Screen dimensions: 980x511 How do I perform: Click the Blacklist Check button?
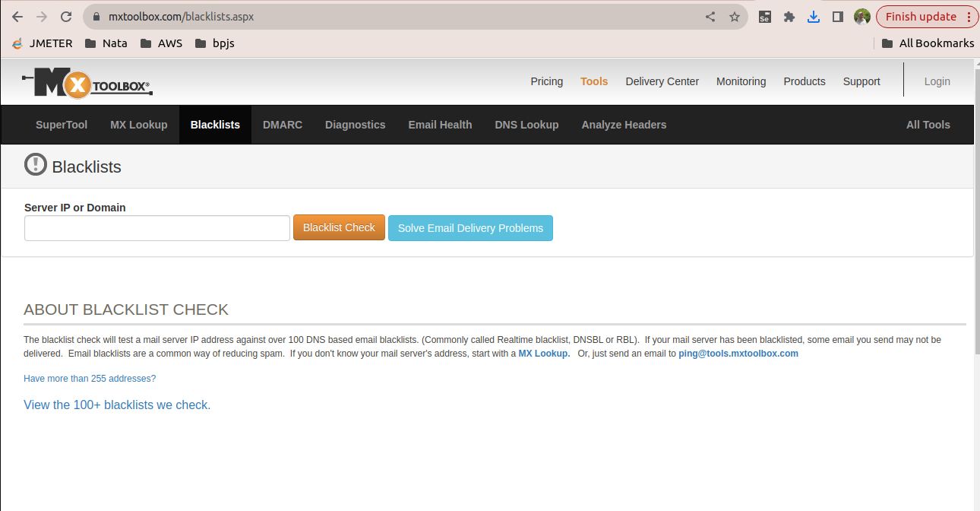[x=339, y=227]
